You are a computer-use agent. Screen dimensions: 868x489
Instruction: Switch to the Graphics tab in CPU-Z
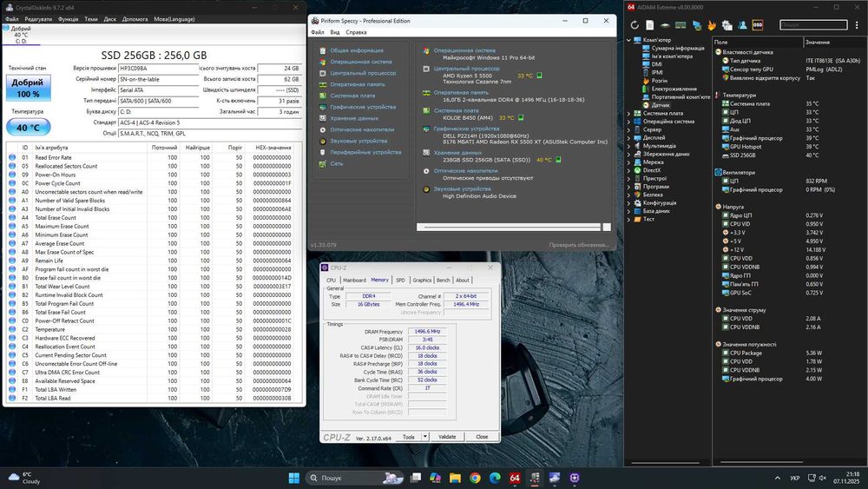[422, 281]
